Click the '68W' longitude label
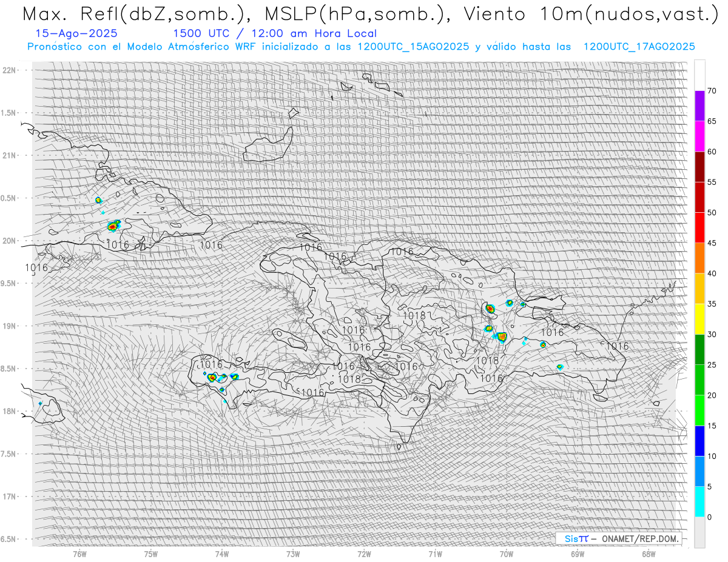Viewport: 728px width, 562px height. [649, 554]
